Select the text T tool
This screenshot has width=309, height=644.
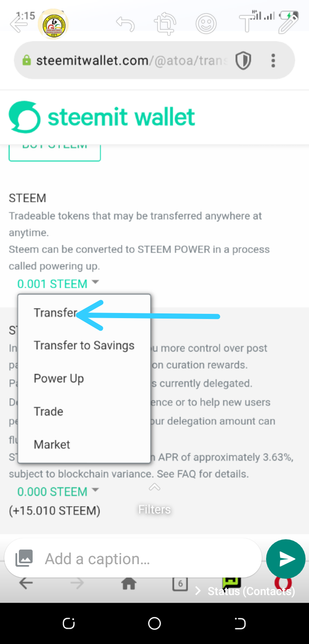(246, 24)
